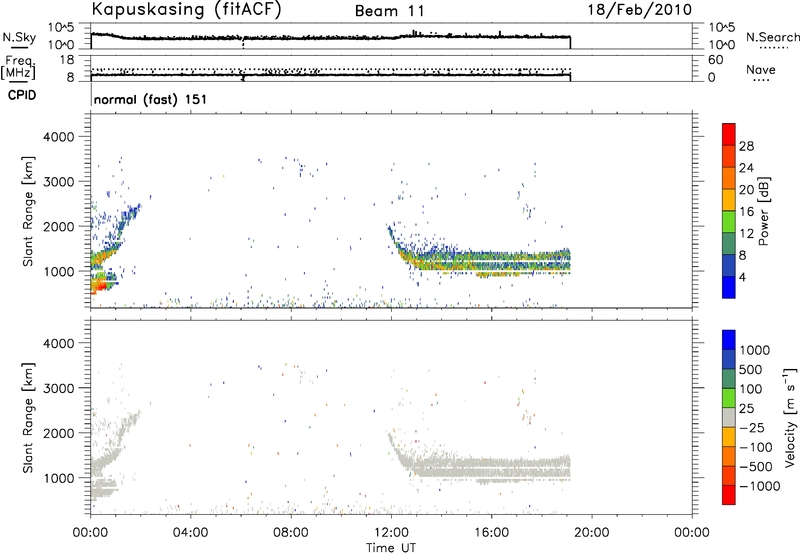This screenshot has width=800, height=554.
Task: Click the '28' value on Power color bar
Action: (x=746, y=146)
